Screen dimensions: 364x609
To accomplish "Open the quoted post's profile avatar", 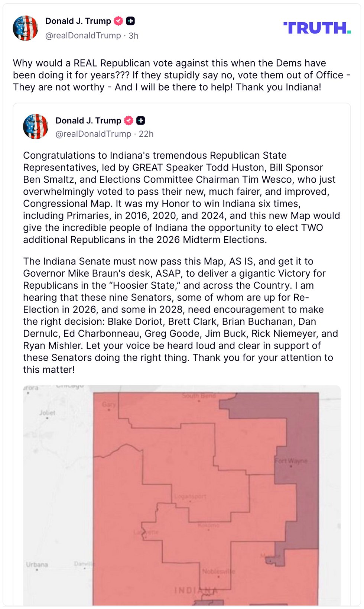I will click(x=36, y=127).
